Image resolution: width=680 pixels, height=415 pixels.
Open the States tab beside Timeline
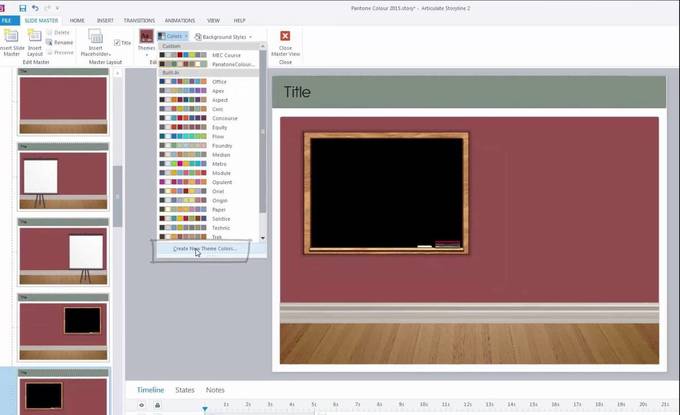pos(184,390)
